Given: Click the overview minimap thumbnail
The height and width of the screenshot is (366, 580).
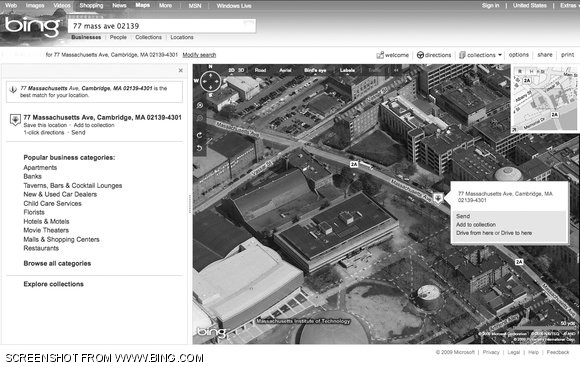Looking at the screenshot, I should point(544,98).
